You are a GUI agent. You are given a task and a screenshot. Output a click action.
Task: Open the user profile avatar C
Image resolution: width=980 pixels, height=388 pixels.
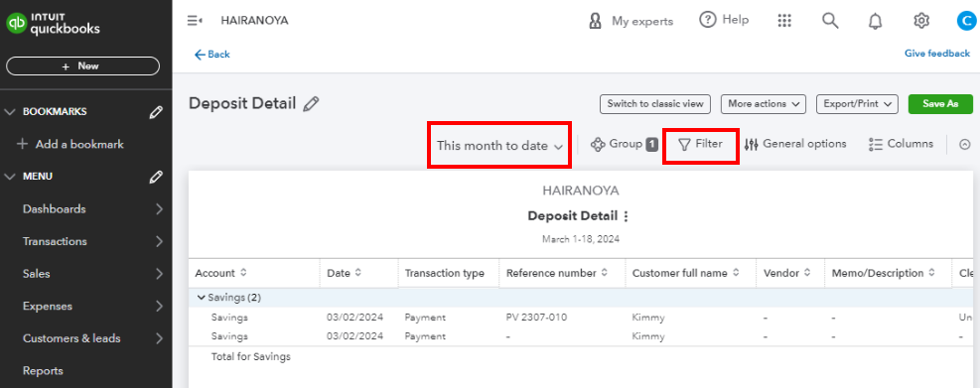tap(966, 21)
